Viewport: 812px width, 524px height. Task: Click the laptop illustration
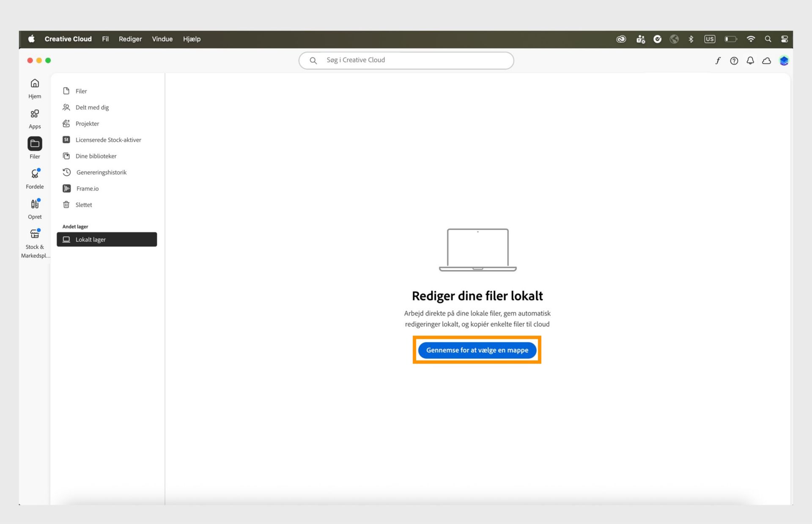[x=477, y=250]
